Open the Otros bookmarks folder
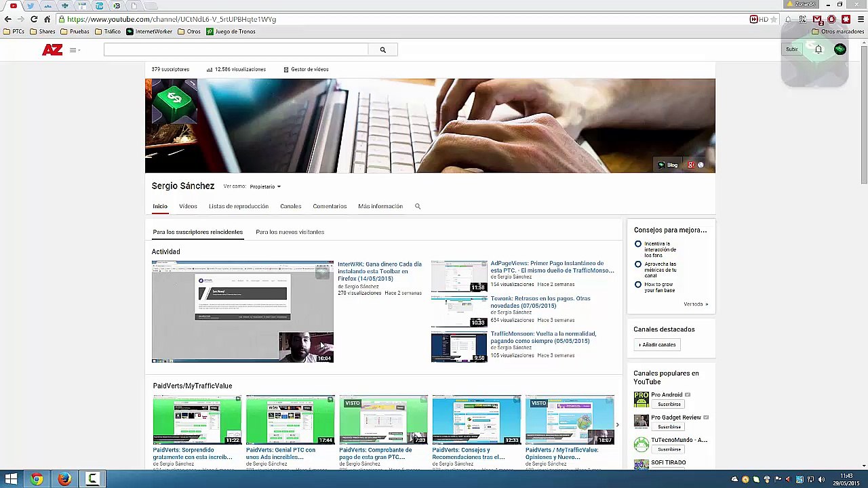The width and height of the screenshot is (868, 488). pyautogui.click(x=189, y=31)
